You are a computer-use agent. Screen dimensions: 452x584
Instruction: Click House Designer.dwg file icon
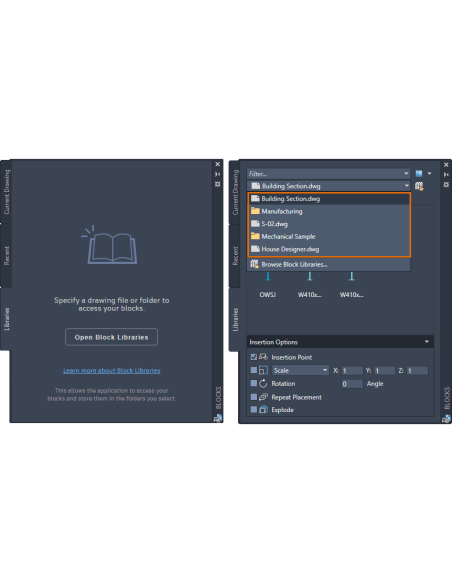[x=255, y=249]
